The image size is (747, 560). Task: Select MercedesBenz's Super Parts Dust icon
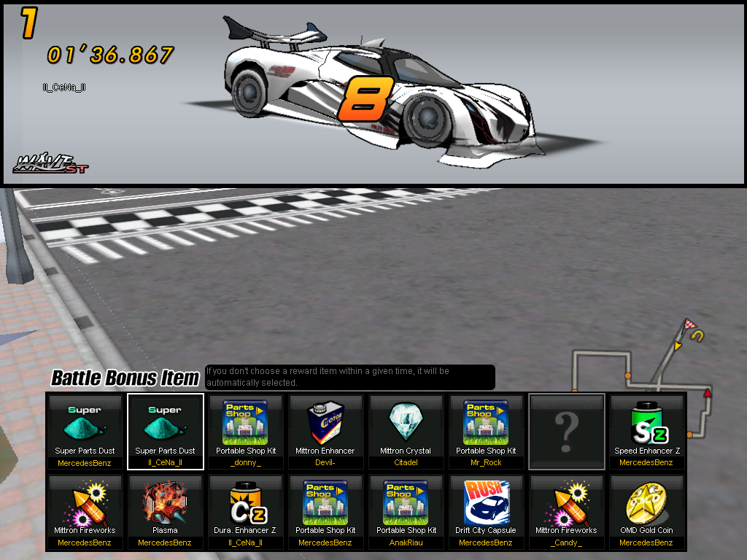tap(85, 423)
